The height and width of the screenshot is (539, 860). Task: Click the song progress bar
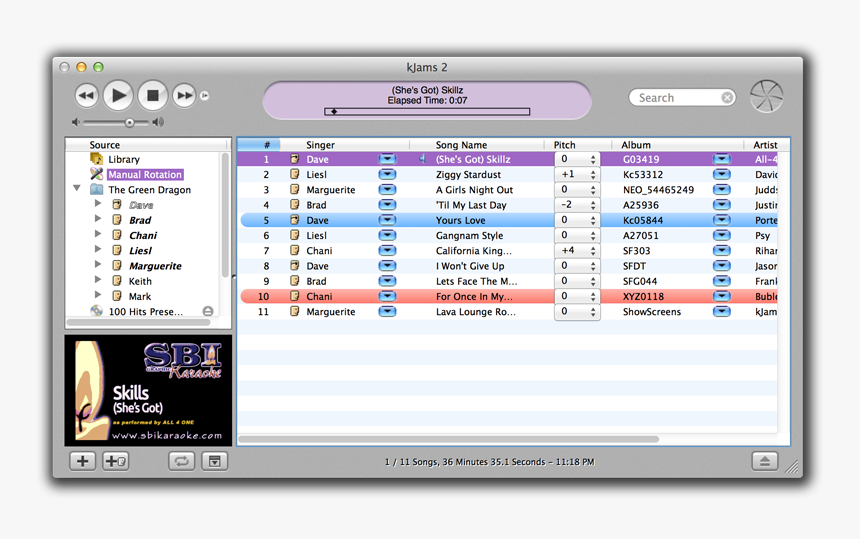point(427,111)
